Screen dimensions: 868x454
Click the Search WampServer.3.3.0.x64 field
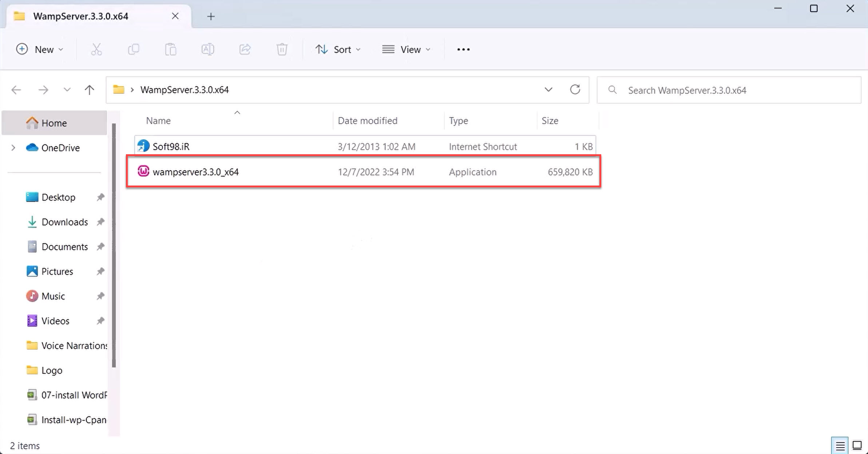[729, 90]
